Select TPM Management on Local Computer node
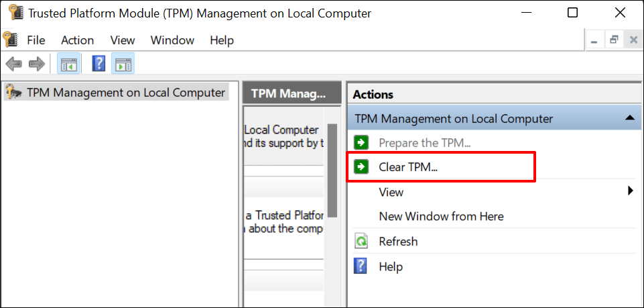The width and height of the screenshot is (644, 308). coord(125,93)
